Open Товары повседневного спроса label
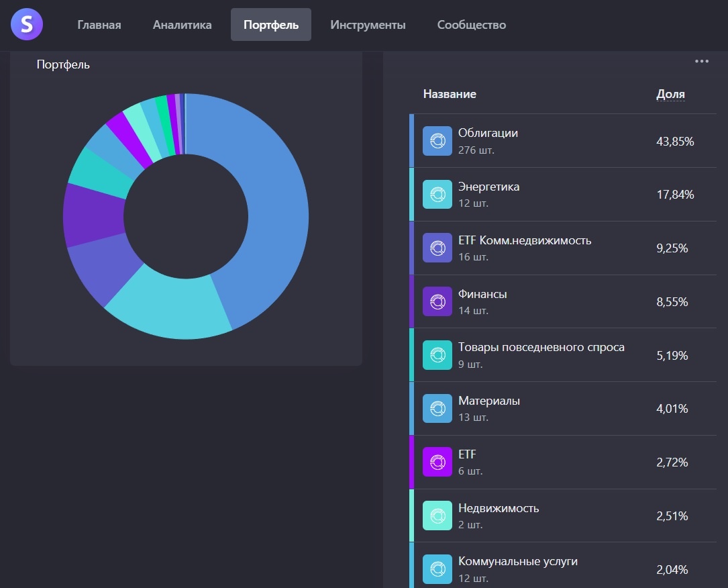Image resolution: width=728 pixels, height=588 pixels. pyautogui.click(x=541, y=347)
